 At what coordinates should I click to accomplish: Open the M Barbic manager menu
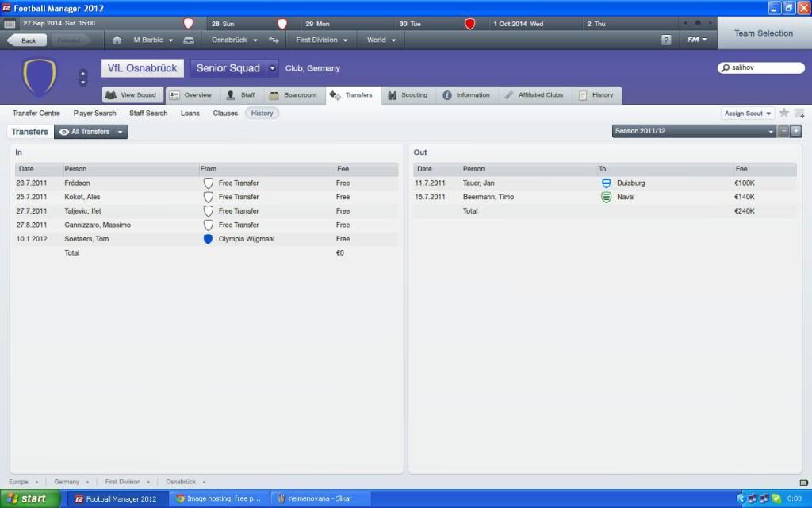153,40
